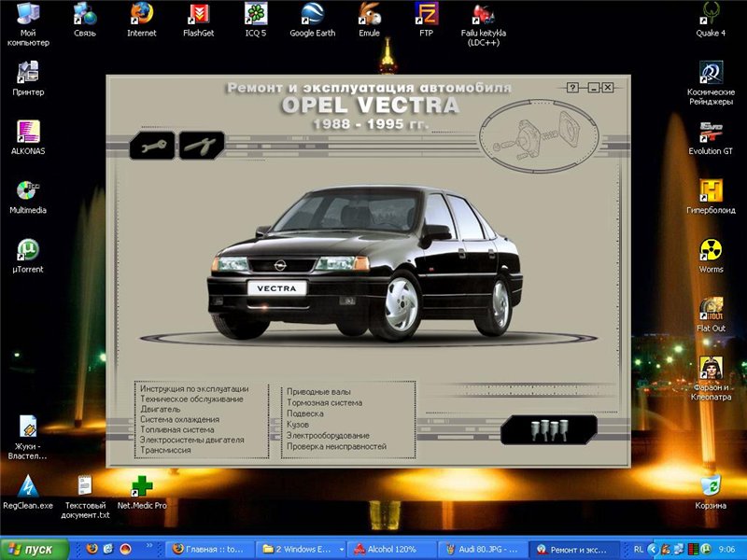
Task: Launch the Worms desktop shortcut
Action: tap(711, 256)
